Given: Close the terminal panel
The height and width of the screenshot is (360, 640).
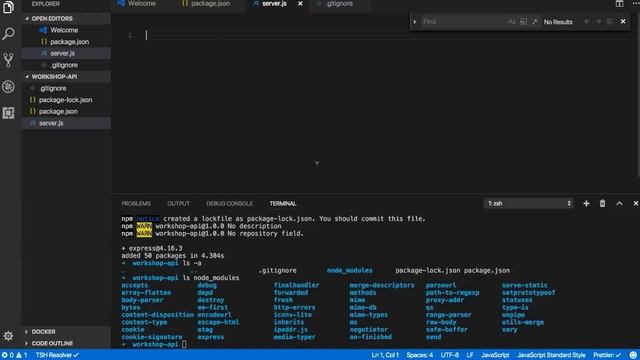Looking at the screenshot, I should coord(636,203).
